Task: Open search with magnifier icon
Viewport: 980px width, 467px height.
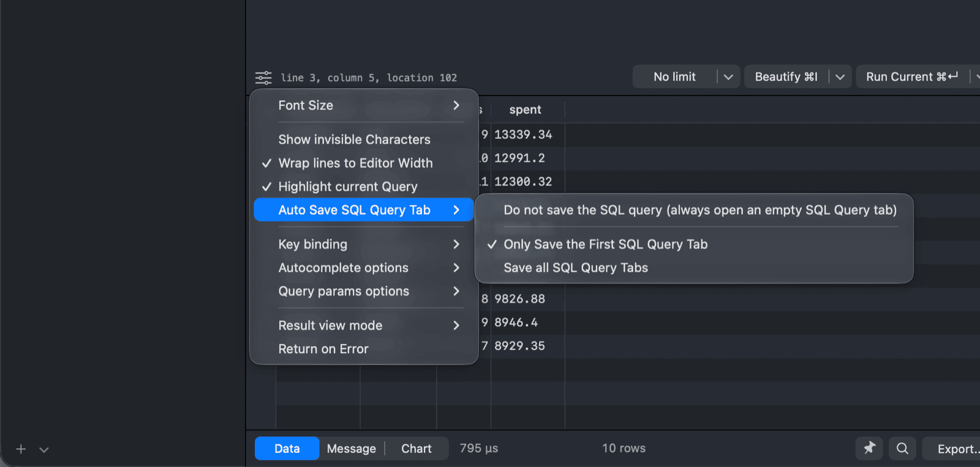Action: (902, 448)
